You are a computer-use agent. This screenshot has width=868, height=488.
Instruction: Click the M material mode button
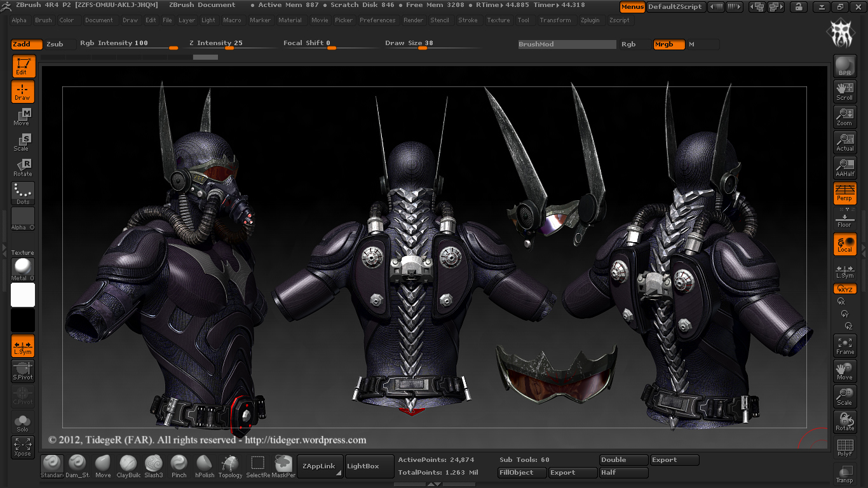[703, 44]
